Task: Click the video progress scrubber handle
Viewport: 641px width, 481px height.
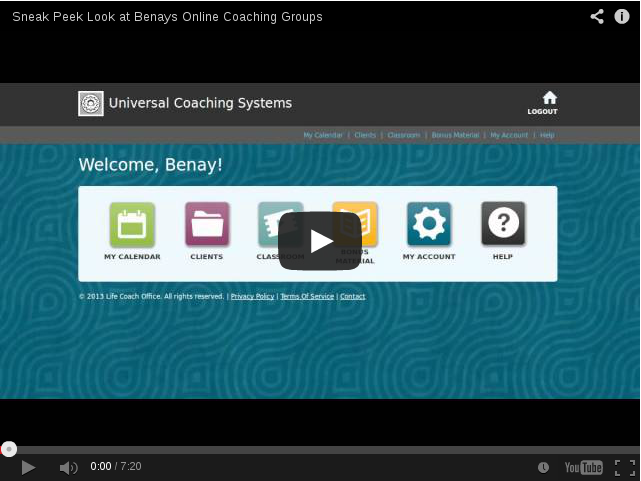Action: tap(9, 449)
